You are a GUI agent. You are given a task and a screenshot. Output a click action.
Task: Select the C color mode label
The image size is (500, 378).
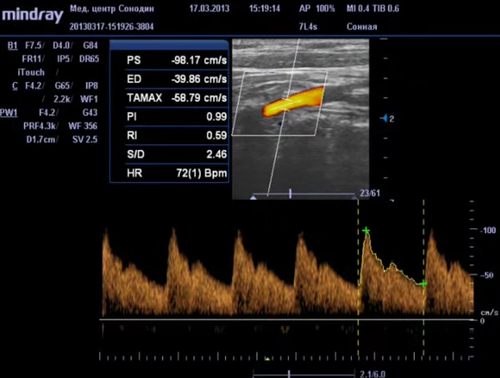point(15,86)
